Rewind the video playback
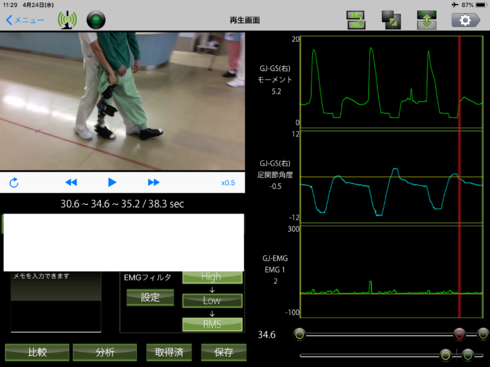 pyautogui.click(x=71, y=182)
